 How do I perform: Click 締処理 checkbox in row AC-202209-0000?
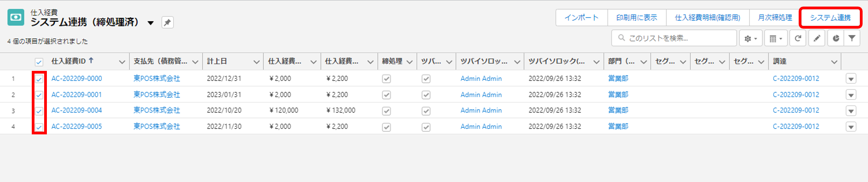point(387,79)
